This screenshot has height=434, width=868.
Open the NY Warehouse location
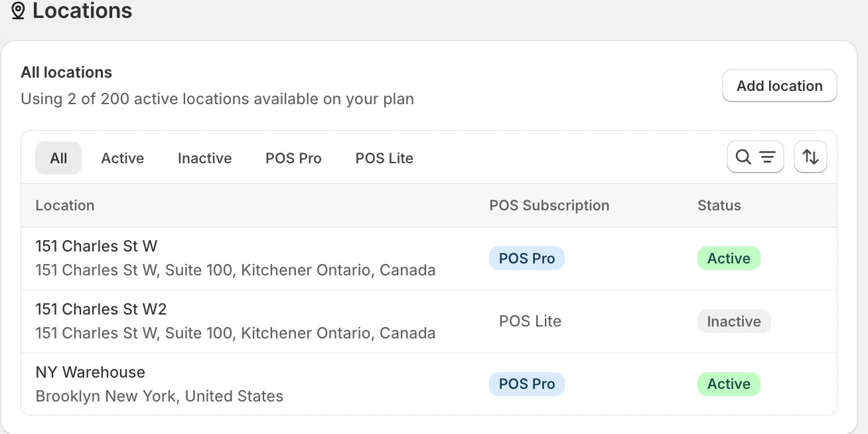(x=90, y=372)
